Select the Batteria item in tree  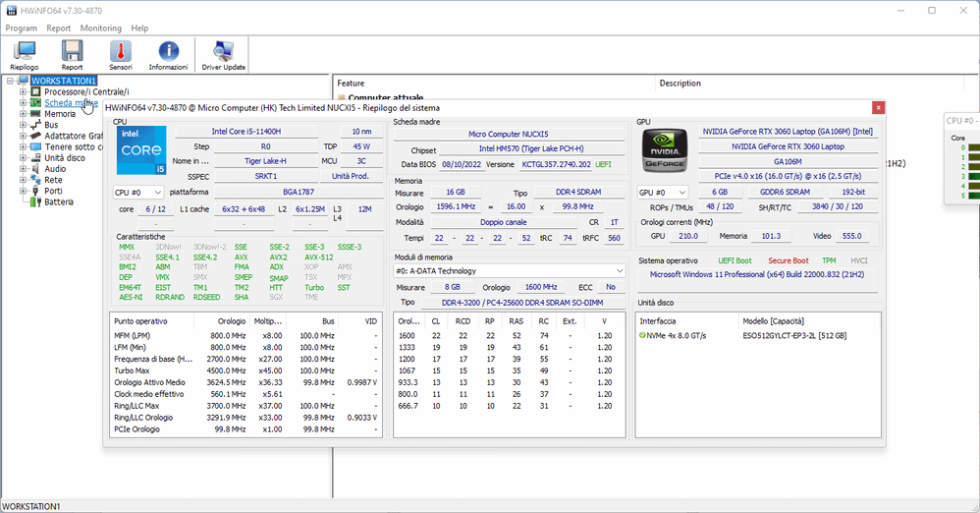(58, 201)
